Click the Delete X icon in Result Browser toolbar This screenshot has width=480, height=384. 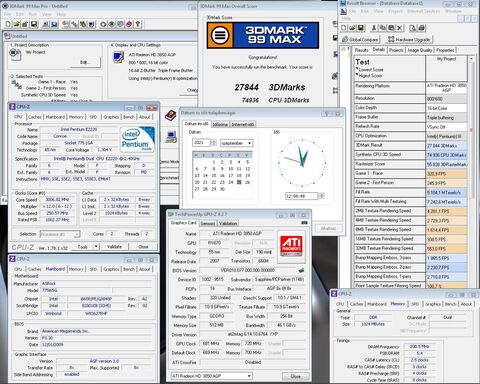tap(400, 28)
